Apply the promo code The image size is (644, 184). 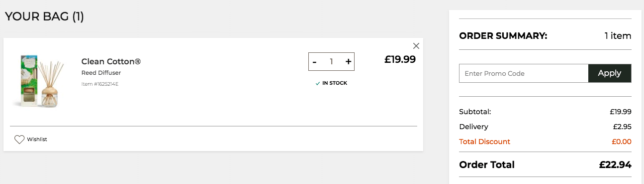point(610,73)
